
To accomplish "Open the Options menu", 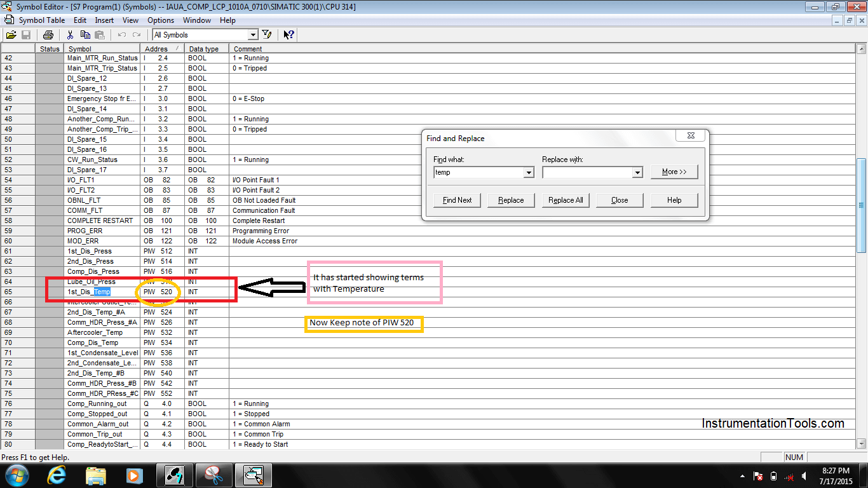I will (161, 20).
